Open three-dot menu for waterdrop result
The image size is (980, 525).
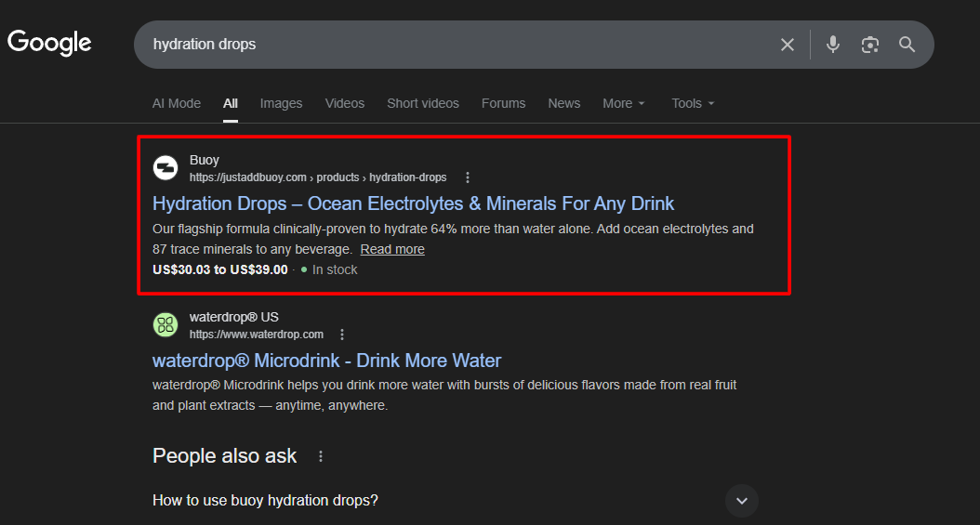tap(342, 335)
